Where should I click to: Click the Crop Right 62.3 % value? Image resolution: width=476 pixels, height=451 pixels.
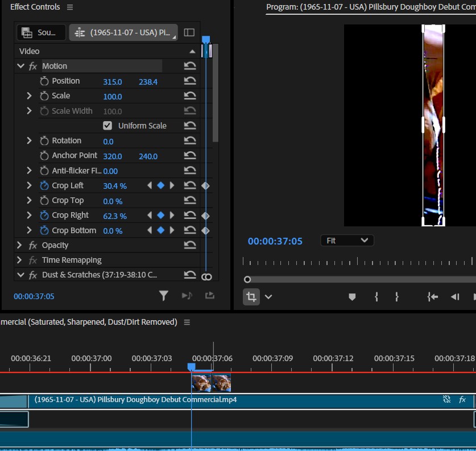pyautogui.click(x=115, y=216)
